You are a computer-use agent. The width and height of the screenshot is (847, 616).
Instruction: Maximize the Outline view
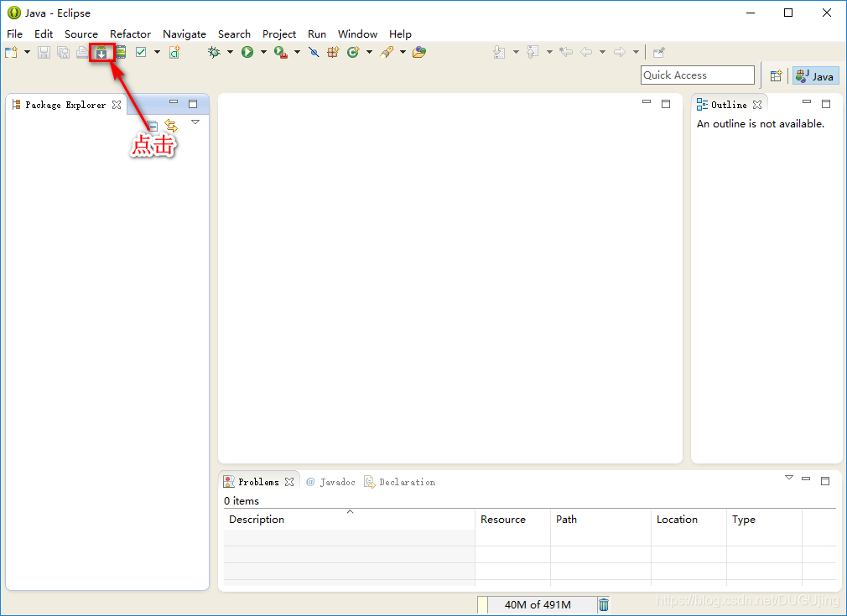tap(825, 104)
